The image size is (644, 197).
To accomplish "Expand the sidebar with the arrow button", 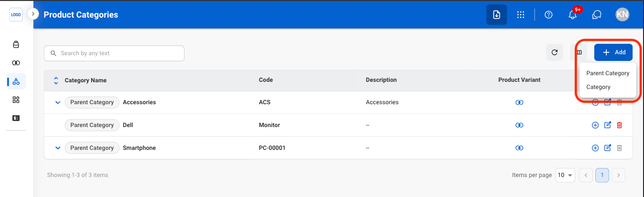I will coord(33,14).
